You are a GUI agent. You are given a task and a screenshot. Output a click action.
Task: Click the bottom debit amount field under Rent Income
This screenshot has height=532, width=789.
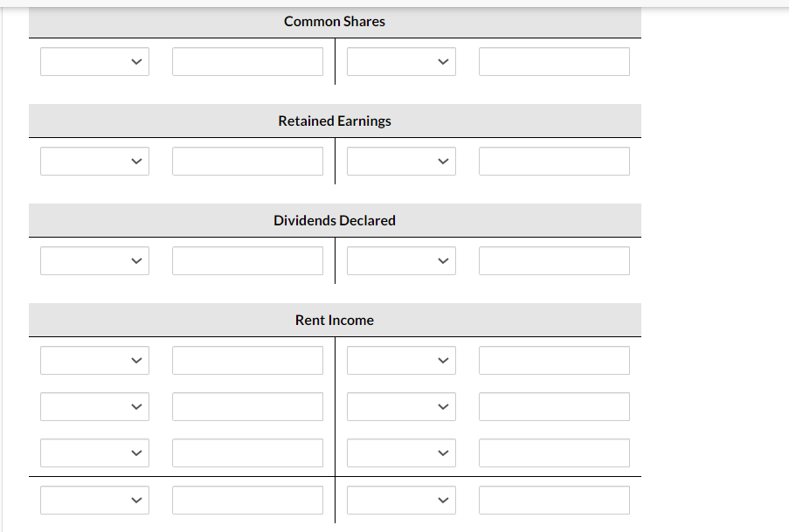[x=247, y=500]
